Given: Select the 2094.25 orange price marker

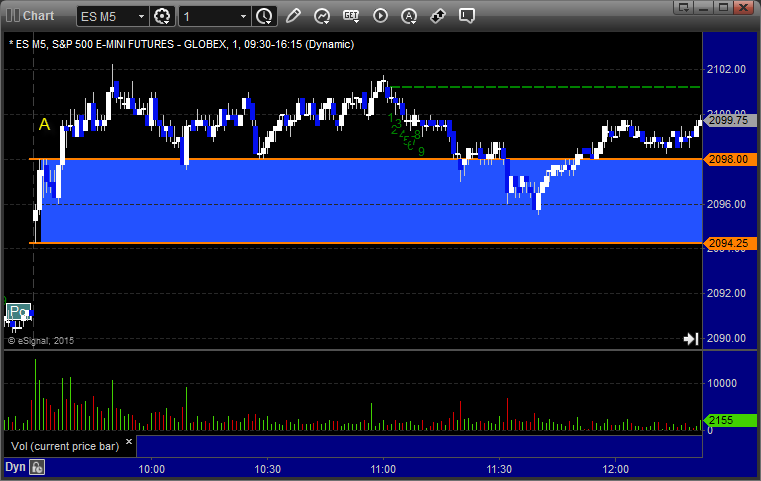Looking at the screenshot, I should point(730,243).
